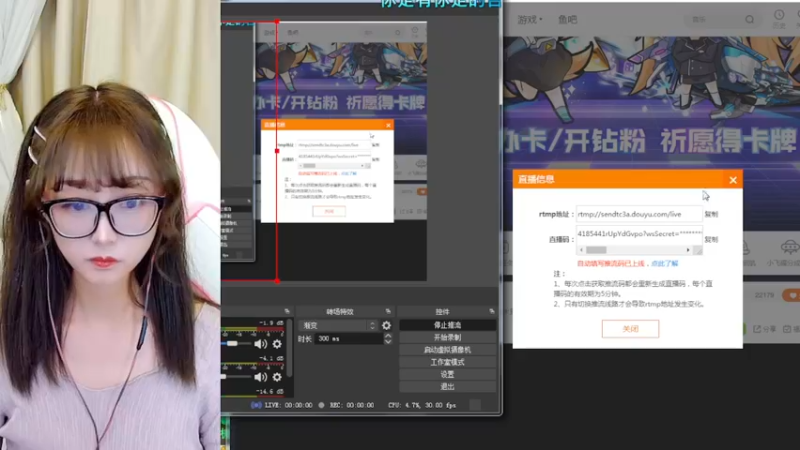800x450 pixels.
Task: Pop out the audio mixer dock panel
Action: coord(287,311)
